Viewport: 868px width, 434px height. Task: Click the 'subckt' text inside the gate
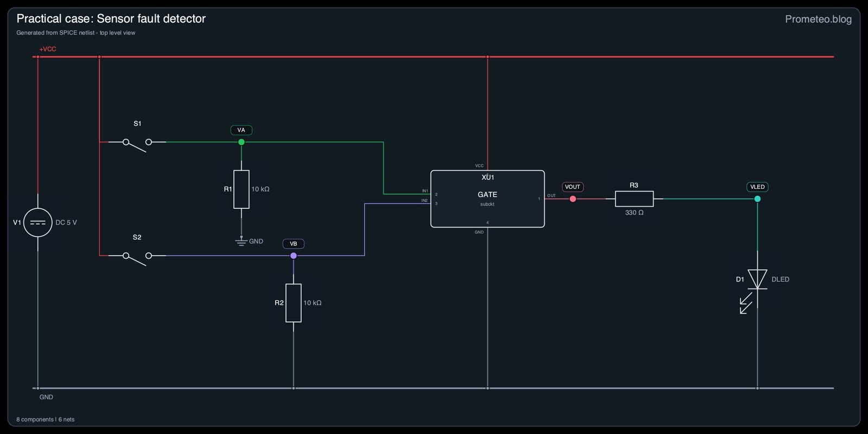point(487,205)
